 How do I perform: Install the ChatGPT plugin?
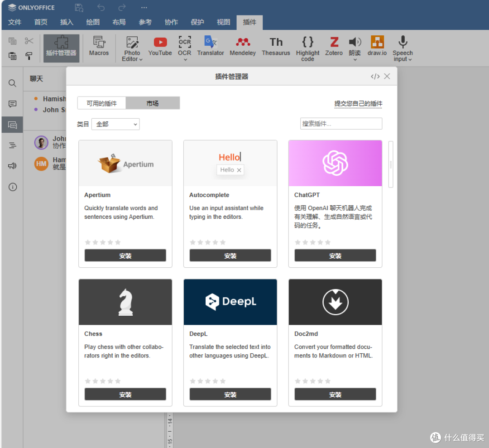(335, 255)
